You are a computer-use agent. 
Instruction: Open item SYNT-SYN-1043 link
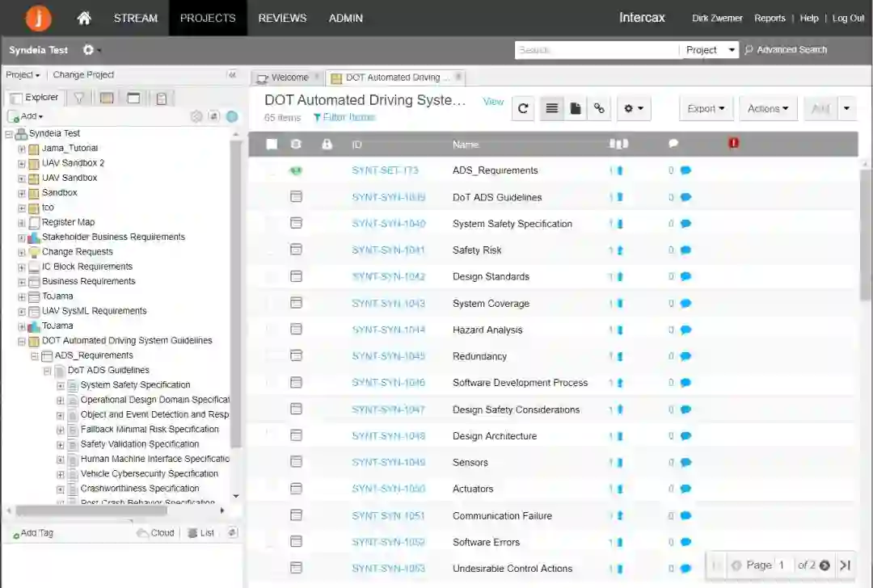(x=388, y=304)
